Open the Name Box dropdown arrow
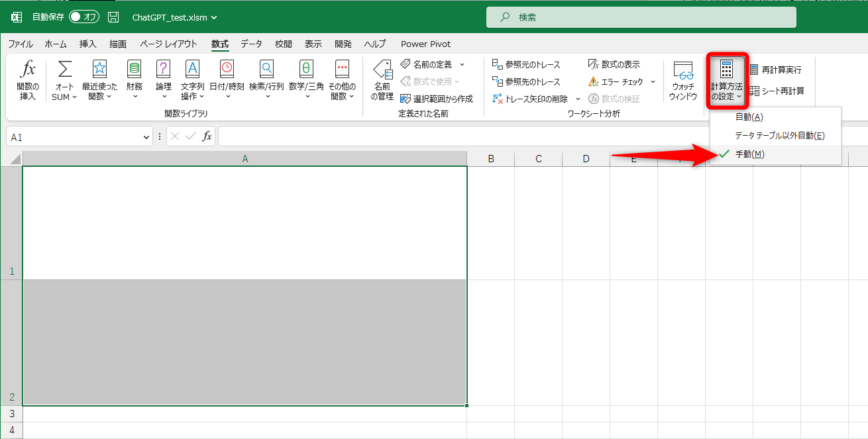Viewport: 868px width, 439px height. click(x=147, y=136)
